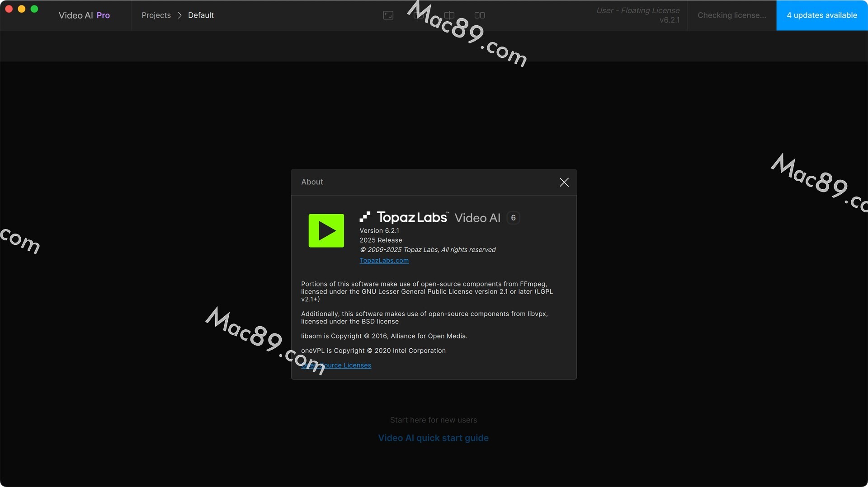This screenshot has height=487, width=868.
Task: Click the User Floating License label
Action: point(637,10)
